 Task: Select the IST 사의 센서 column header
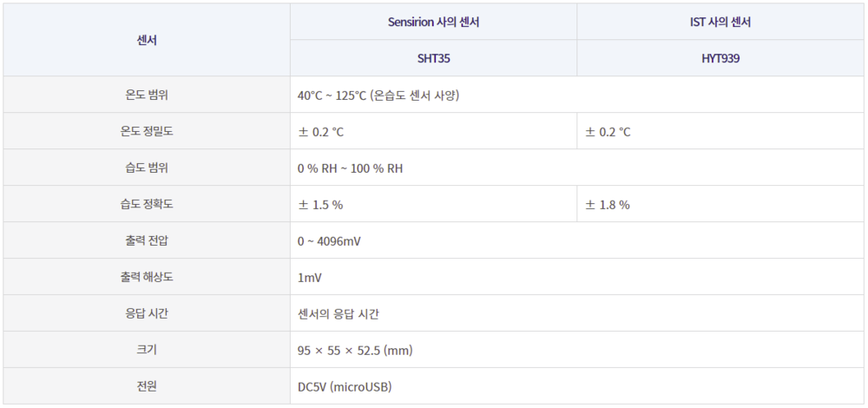point(720,23)
